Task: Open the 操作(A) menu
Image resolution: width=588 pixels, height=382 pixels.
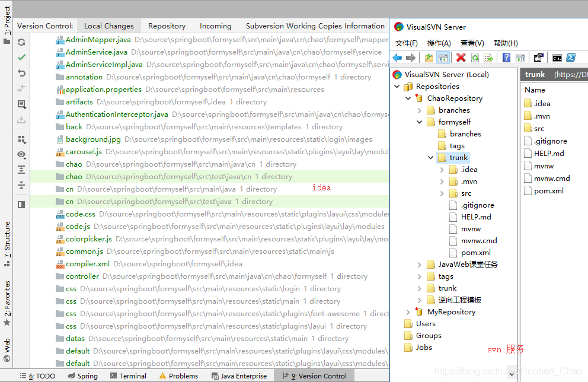Action: [x=439, y=43]
